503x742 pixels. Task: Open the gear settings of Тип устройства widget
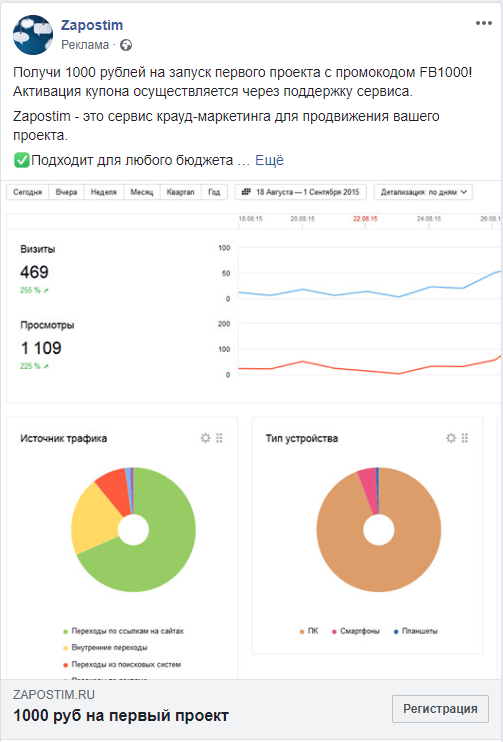pos(451,438)
